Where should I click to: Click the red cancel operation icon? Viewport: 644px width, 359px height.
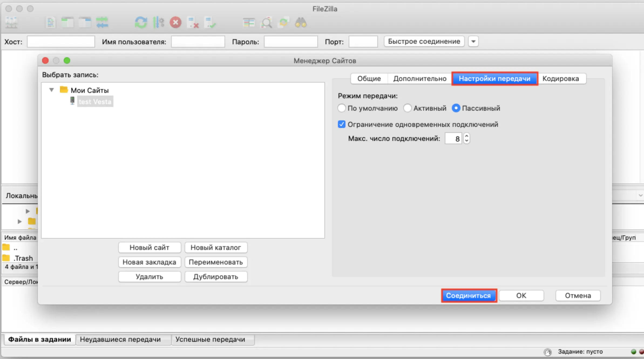click(x=175, y=22)
